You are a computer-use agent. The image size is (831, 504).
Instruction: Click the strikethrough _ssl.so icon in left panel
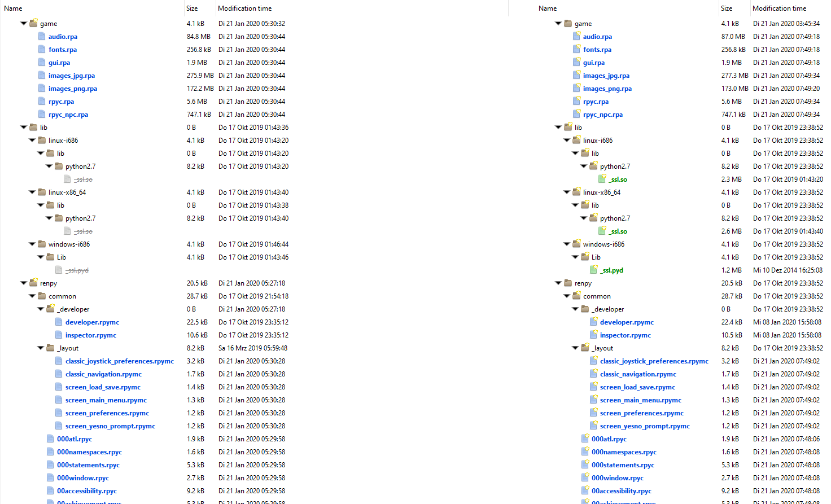tap(68, 179)
